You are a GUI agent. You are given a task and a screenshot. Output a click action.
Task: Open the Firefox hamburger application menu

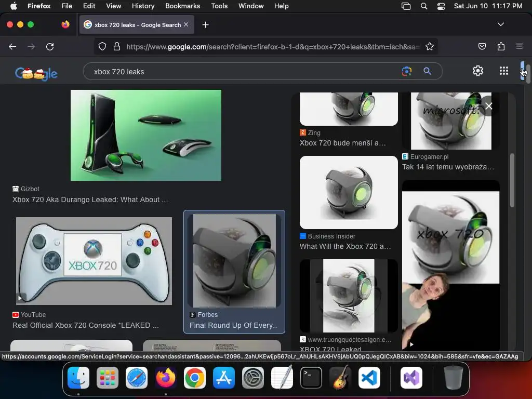520,46
